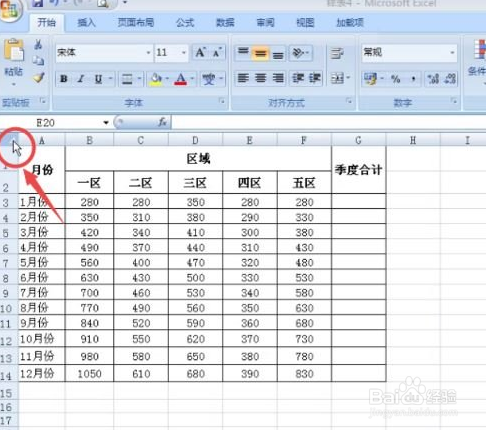
Task: Switch to the 公式 tab
Action: point(185,23)
